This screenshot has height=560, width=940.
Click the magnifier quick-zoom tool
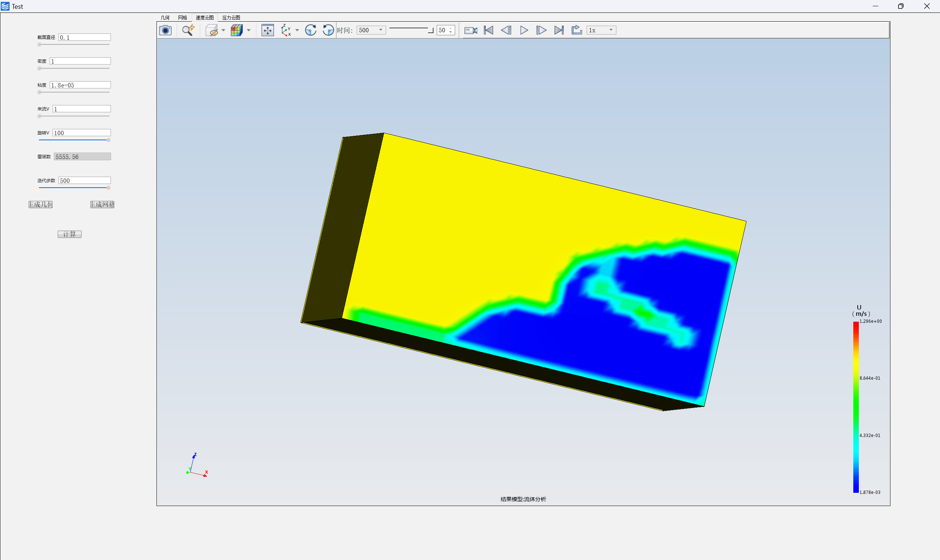188,30
